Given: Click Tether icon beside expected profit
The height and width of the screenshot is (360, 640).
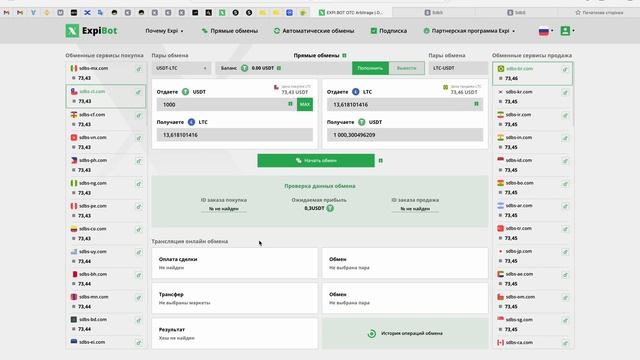Looking at the screenshot, I should click(330, 208).
